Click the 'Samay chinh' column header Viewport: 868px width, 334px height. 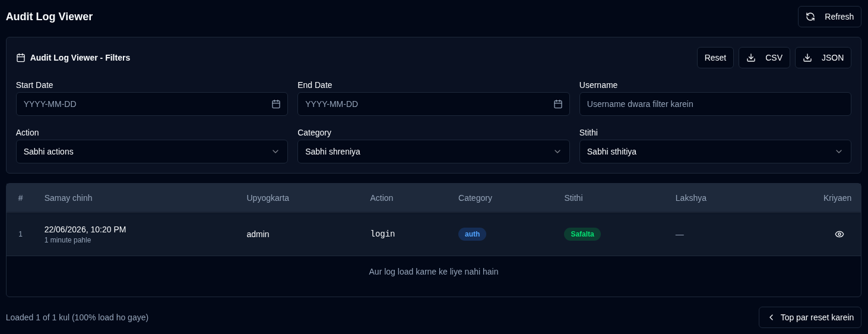coord(68,198)
